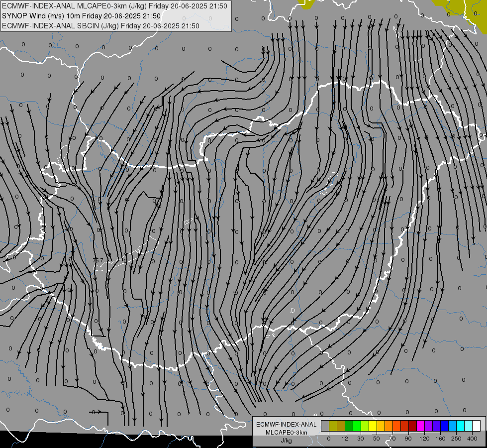Click the legend tick label '90'
Screen dimensions: 487x448
click(408, 439)
